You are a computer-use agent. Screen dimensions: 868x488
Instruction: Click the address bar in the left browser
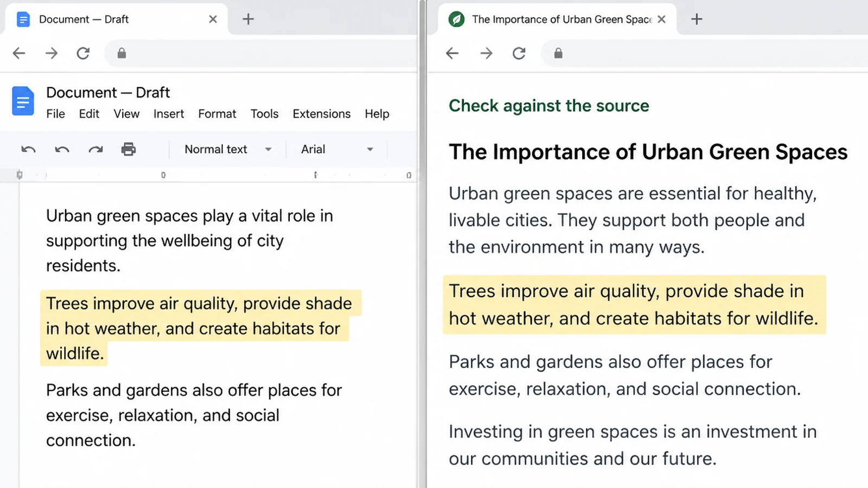pos(260,53)
